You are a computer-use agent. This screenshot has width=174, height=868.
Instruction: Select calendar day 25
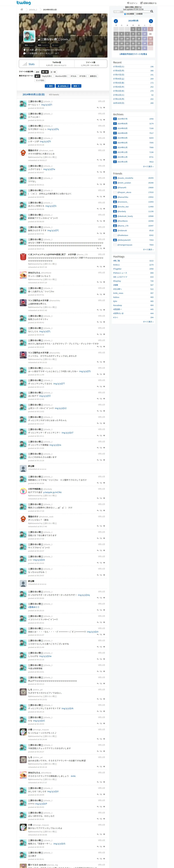150,43
